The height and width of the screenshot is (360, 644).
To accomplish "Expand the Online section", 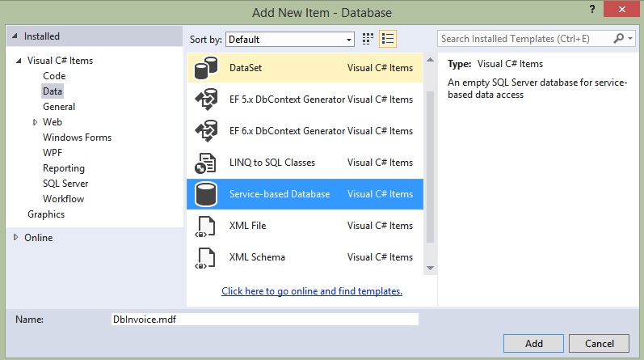I will click(15, 237).
